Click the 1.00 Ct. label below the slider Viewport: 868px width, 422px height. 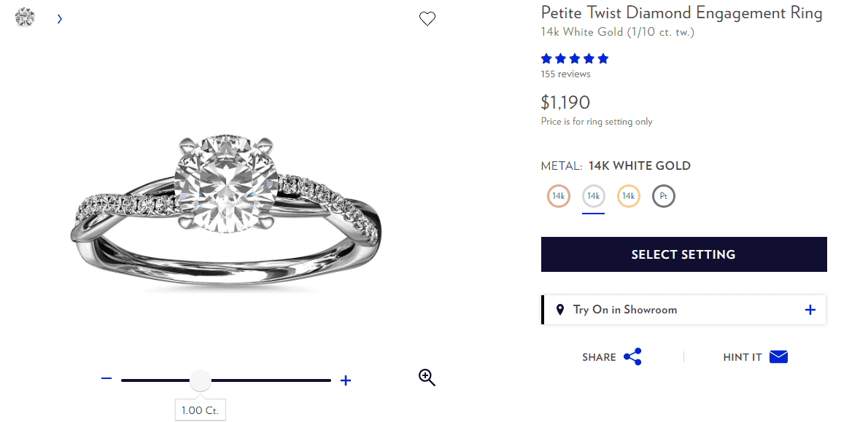[x=200, y=410]
